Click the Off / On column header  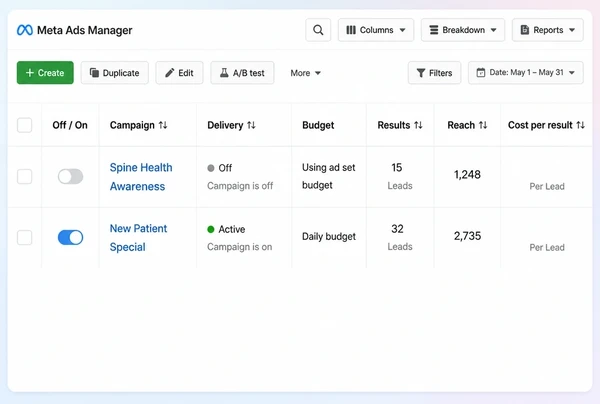point(70,125)
